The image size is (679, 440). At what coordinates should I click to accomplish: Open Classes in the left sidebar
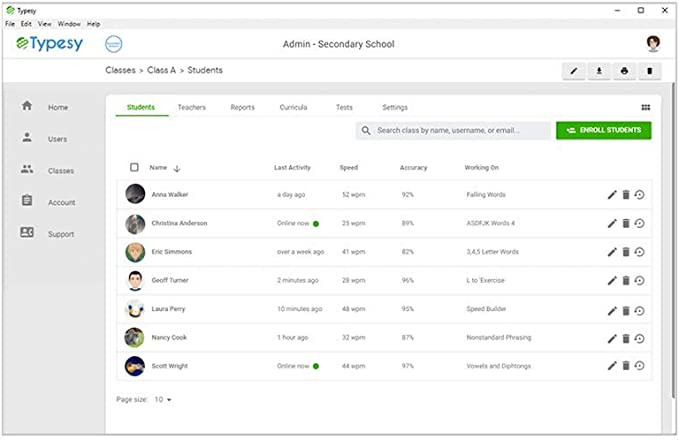[60, 171]
